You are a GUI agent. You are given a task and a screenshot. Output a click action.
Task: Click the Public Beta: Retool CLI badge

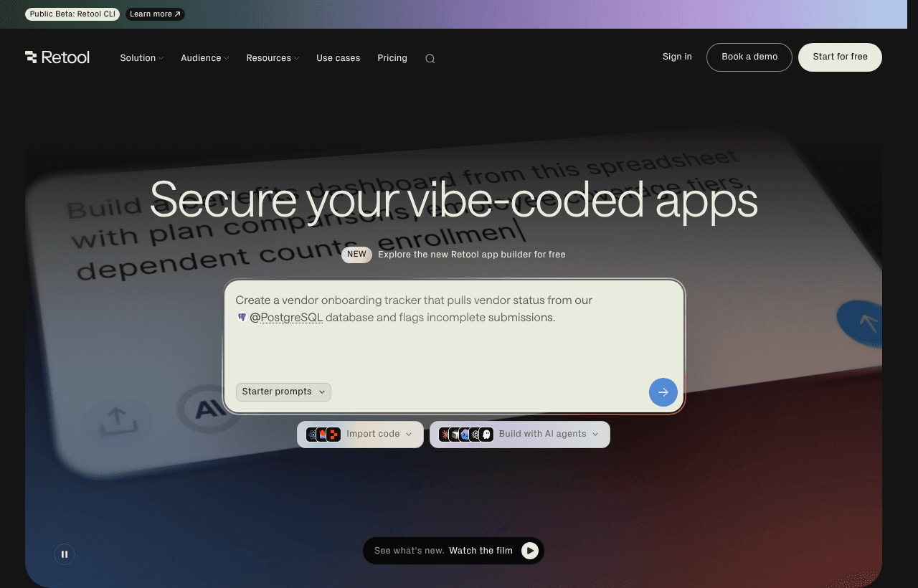click(x=72, y=14)
